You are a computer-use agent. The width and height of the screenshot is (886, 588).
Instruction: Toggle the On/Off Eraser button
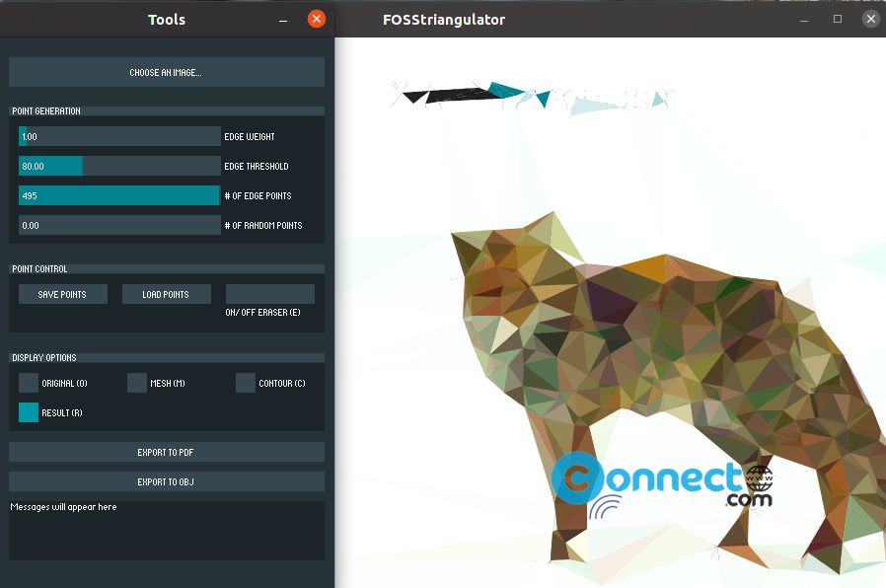tap(270, 294)
